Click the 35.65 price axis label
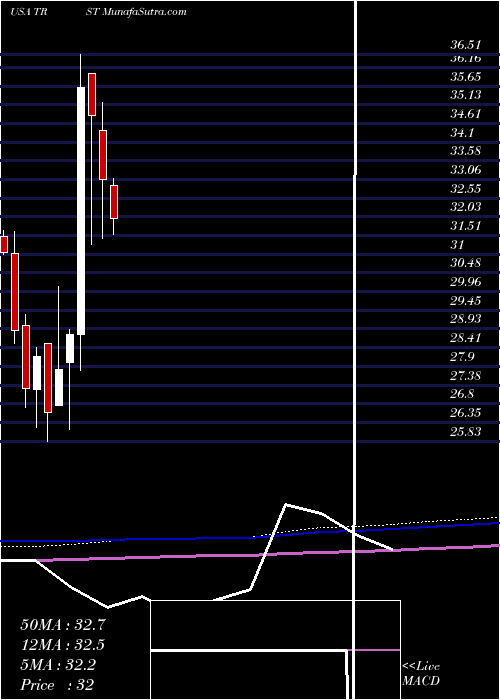500x700 pixels. (x=466, y=77)
